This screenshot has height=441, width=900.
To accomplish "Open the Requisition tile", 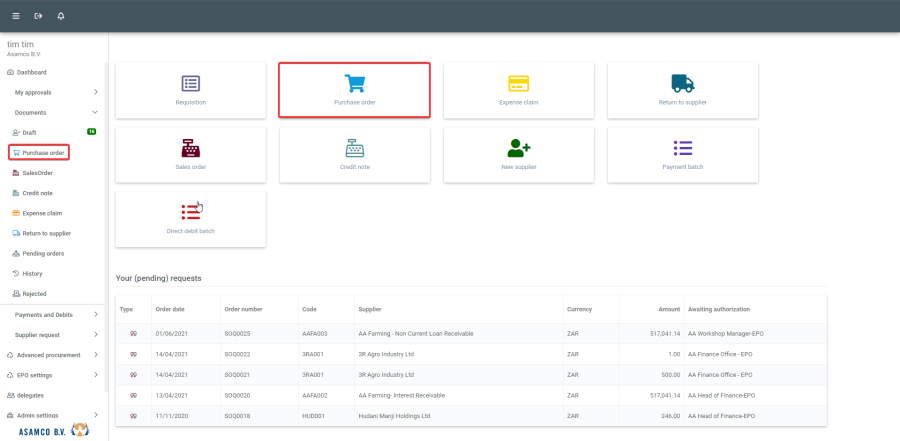I will [x=191, y=90].
